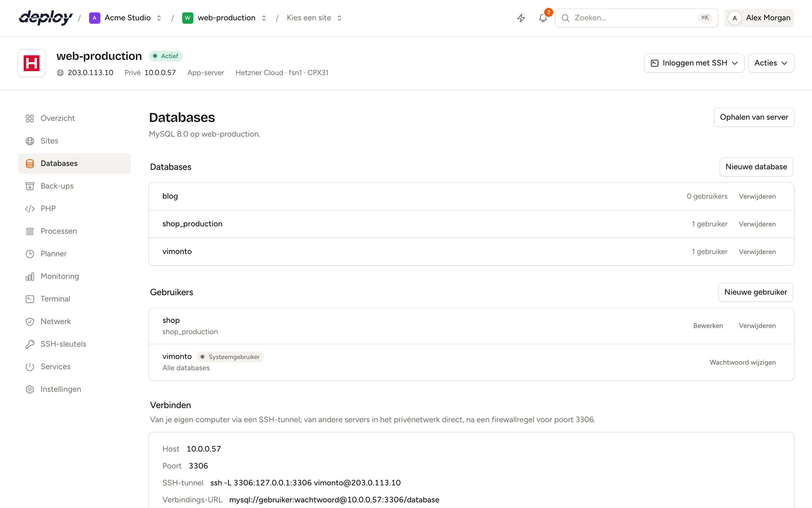The image size is (812, 508).
Task: Click the Planner clock icon
Action: click(30, 254)
